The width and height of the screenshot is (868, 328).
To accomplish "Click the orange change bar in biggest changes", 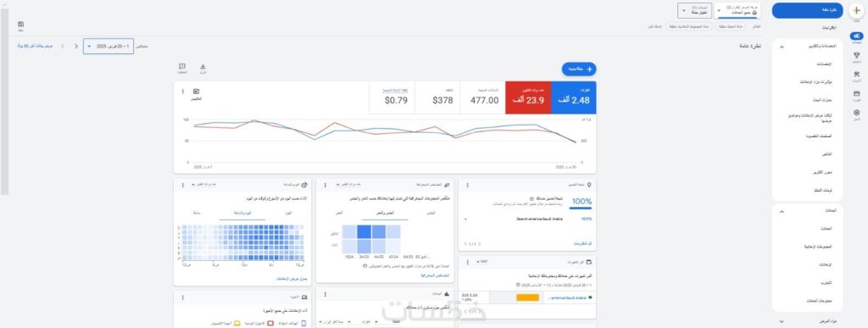I will (x=527, y=297).
